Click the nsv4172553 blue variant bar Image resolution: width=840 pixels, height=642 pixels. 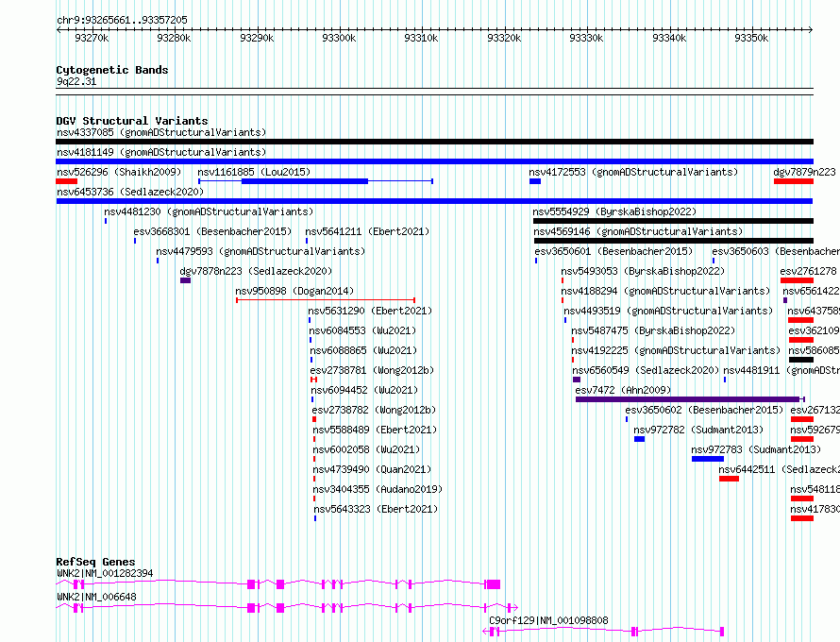click(535, 181)
